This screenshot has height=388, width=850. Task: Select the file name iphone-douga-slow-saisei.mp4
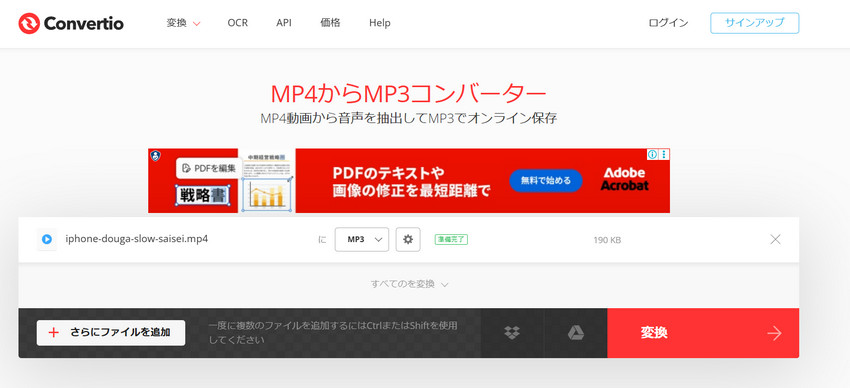point(137,238)
